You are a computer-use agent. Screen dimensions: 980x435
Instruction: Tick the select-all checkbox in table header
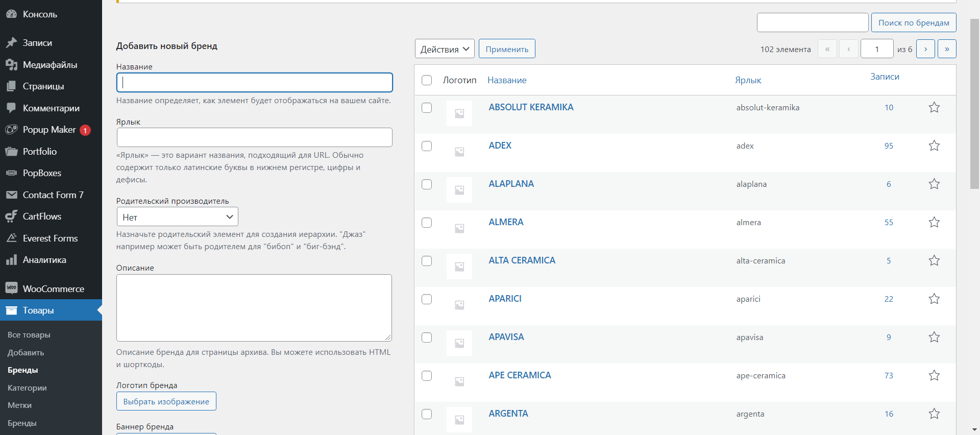coord(427,80)
